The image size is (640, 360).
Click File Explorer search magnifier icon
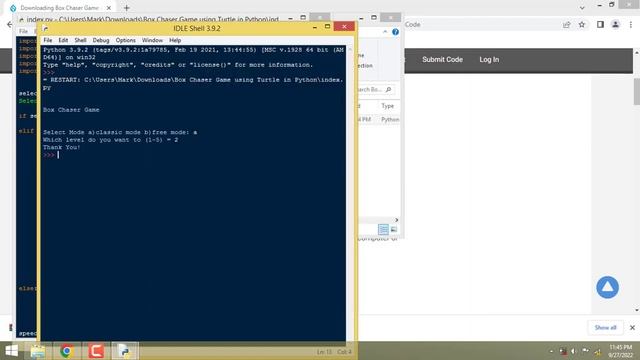tap(389, 89)
